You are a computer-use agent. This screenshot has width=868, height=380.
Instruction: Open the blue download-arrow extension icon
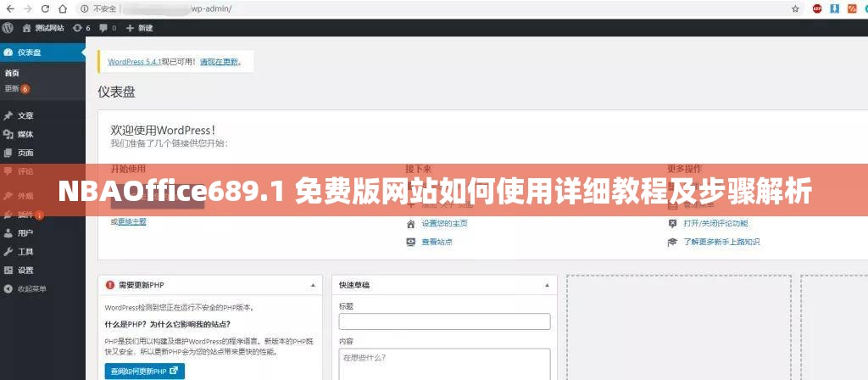pos(835,8)
